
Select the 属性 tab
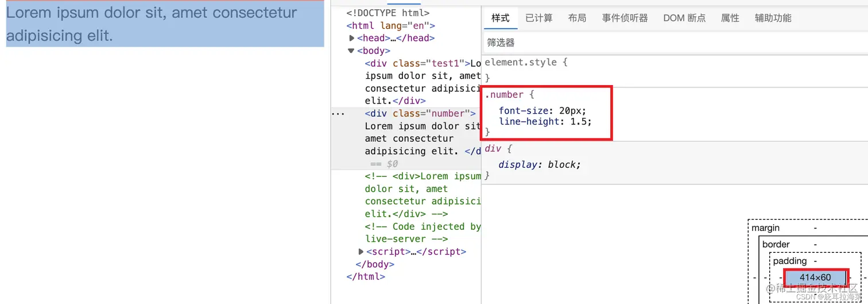tap(730, 18)
